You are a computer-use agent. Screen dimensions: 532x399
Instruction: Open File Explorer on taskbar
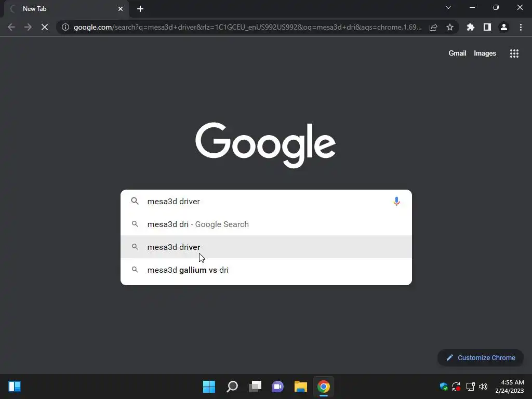coord(301,387)
